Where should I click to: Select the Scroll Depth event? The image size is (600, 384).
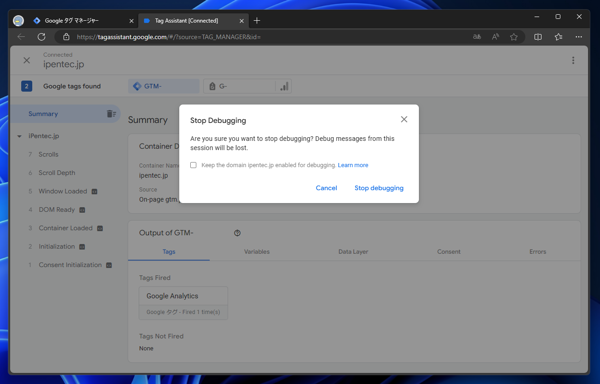pyautogui.click(x=57, y=173)
